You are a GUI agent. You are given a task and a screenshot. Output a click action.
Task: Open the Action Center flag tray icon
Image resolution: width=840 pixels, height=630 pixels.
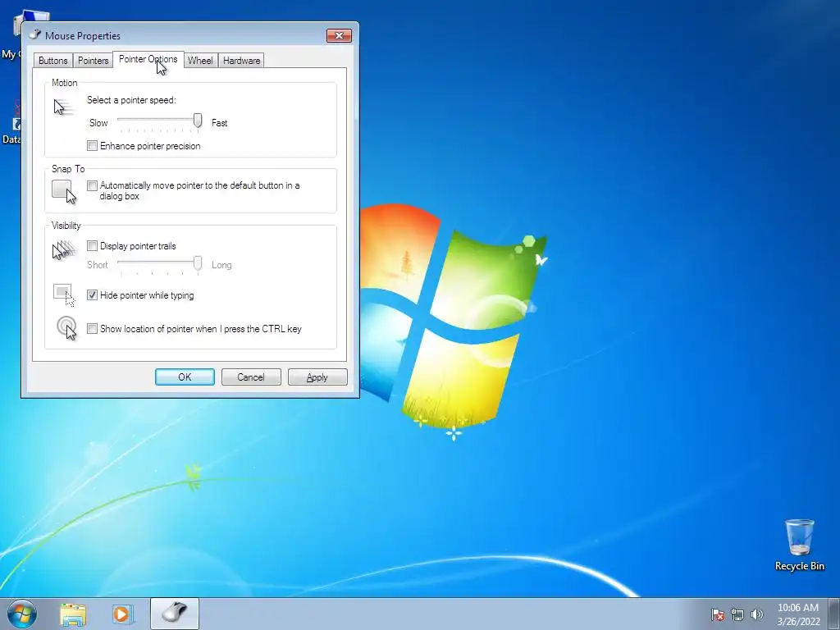(717, 614)
